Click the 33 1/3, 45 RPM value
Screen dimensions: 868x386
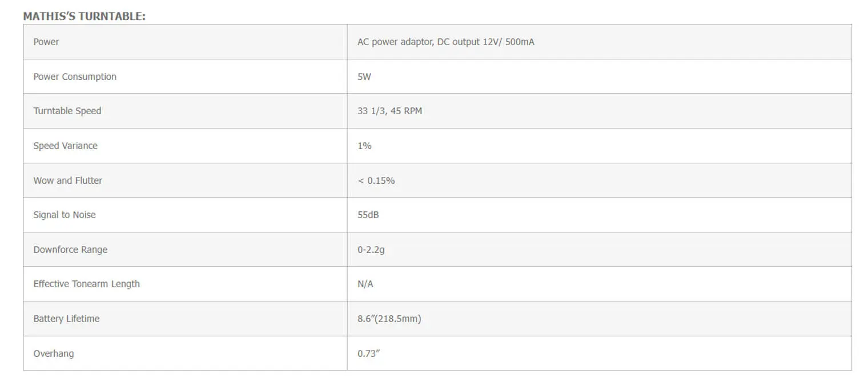390,111
